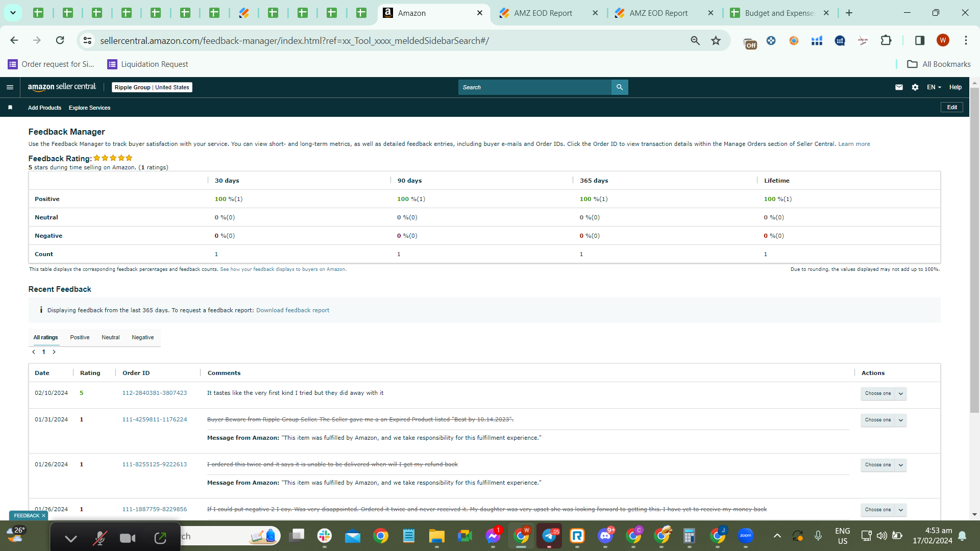980x551 pixels.
Task: Open Liquidation Request bookmark
Action: point(148,64)
